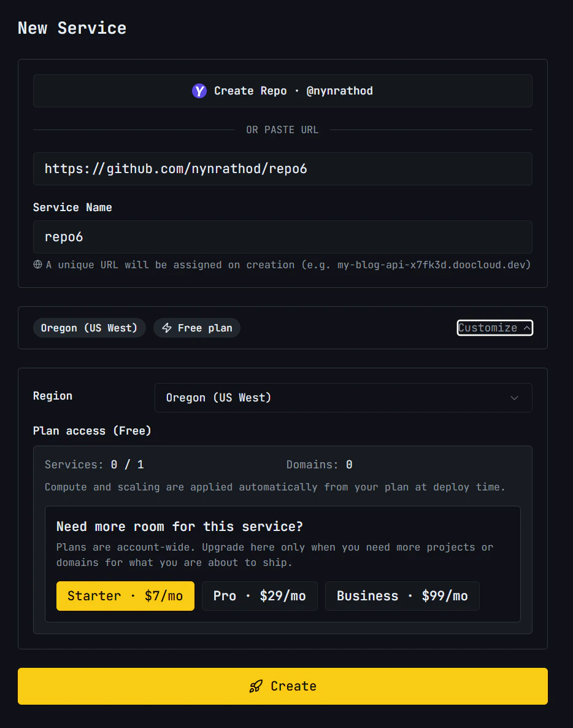
Task: Click the Y avatar icon on Create Repo button
Action: click(199, 90)
